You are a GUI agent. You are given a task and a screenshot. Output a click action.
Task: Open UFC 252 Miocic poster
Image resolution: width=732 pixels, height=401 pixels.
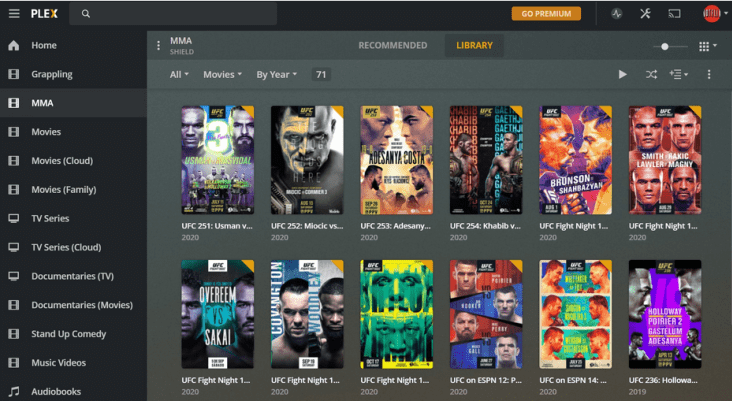tap(307, 160)
